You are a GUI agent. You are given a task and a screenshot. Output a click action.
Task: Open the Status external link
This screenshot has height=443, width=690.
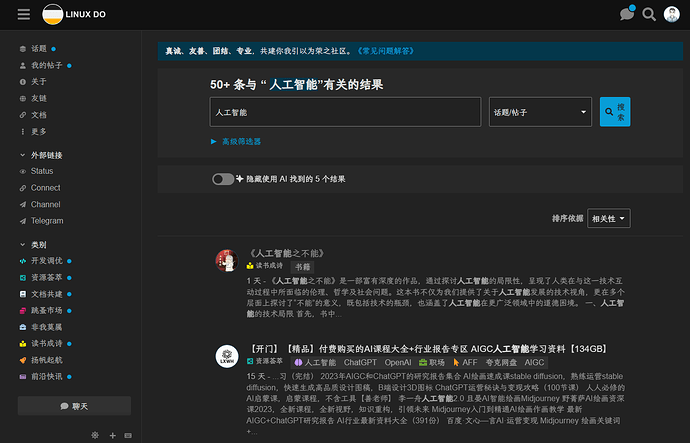(x=42, y=171)
